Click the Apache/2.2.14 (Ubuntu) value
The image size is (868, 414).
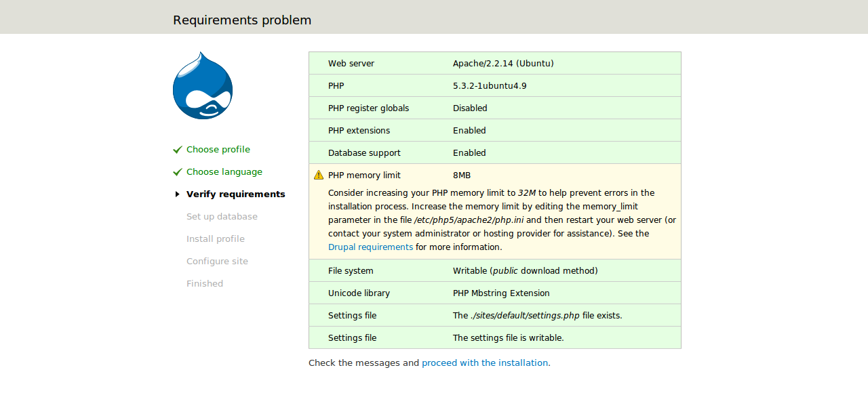503,64
